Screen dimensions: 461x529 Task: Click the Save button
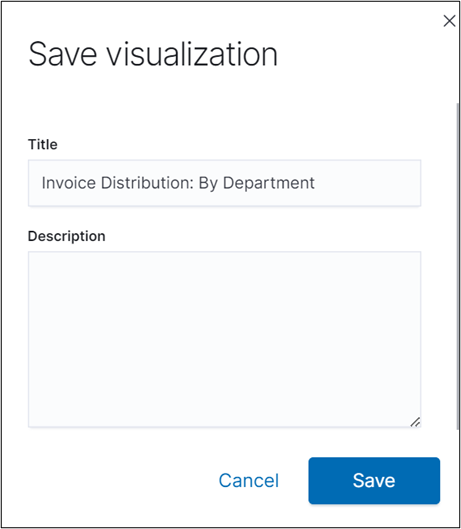(x=374, y=480)
